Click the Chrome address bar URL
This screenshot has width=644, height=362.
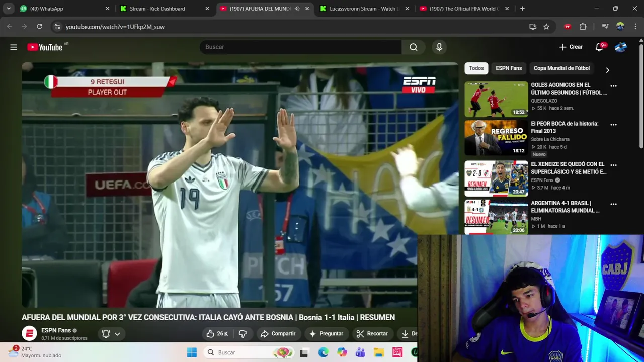(115, 27)
